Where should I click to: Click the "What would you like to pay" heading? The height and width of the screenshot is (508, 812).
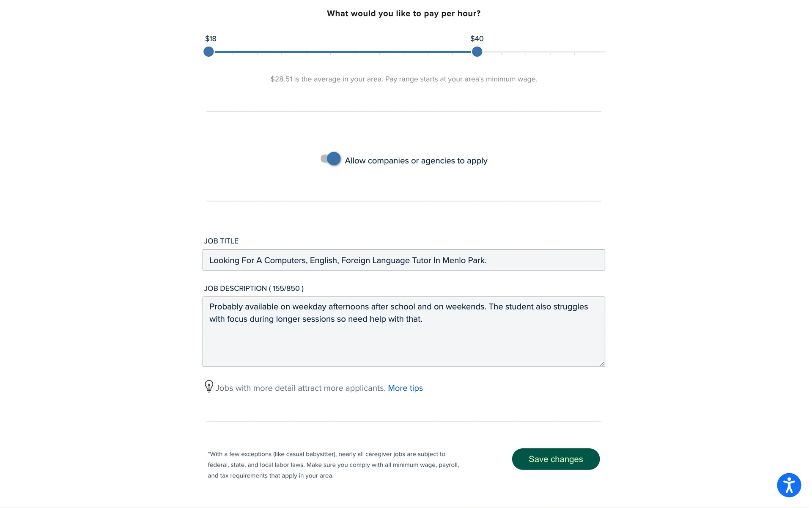(x=403, y=14)
